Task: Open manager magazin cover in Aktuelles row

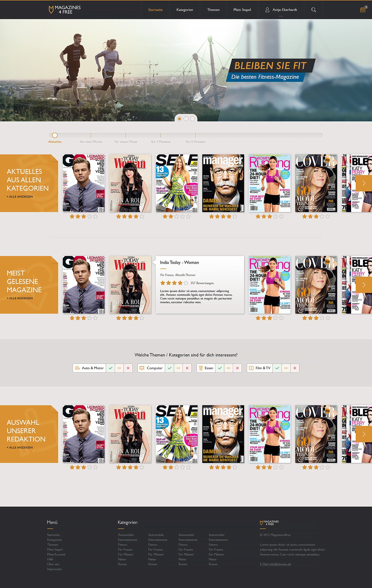Action: (223, 183)
